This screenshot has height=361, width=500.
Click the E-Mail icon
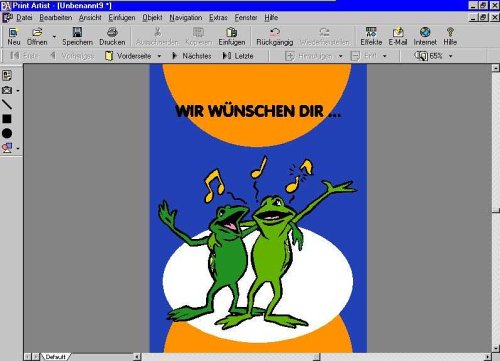click(398, 32)
